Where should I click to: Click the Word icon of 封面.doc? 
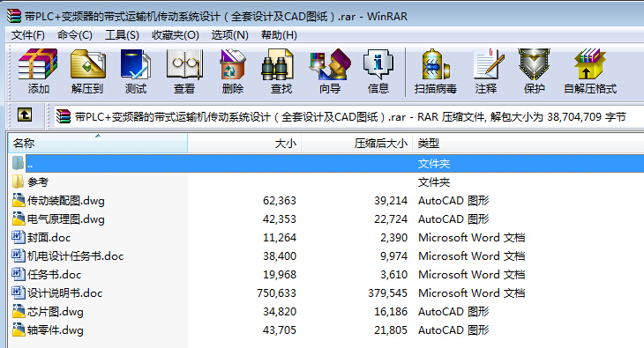tap(18, 237)
